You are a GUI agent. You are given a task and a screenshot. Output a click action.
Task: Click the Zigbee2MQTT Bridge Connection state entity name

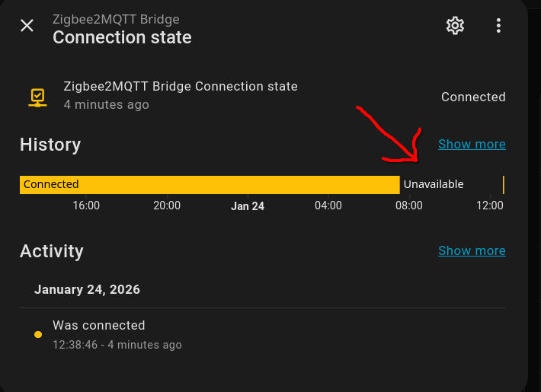(x=181, y=86)
